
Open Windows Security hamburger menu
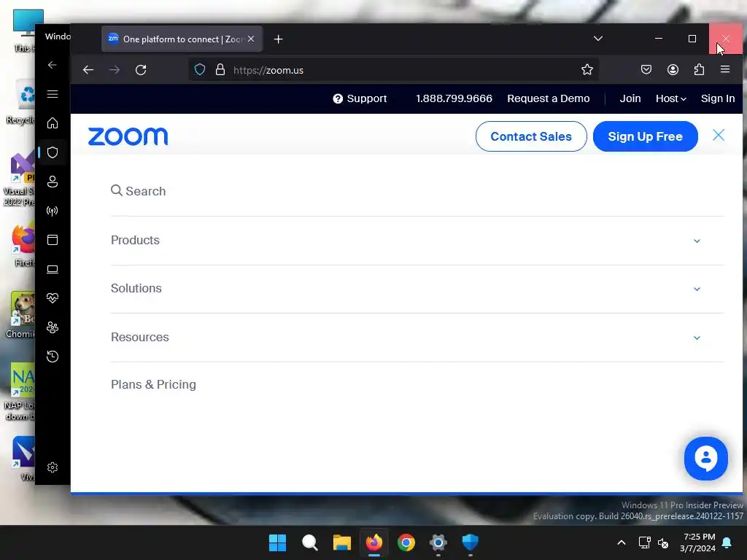53,94
